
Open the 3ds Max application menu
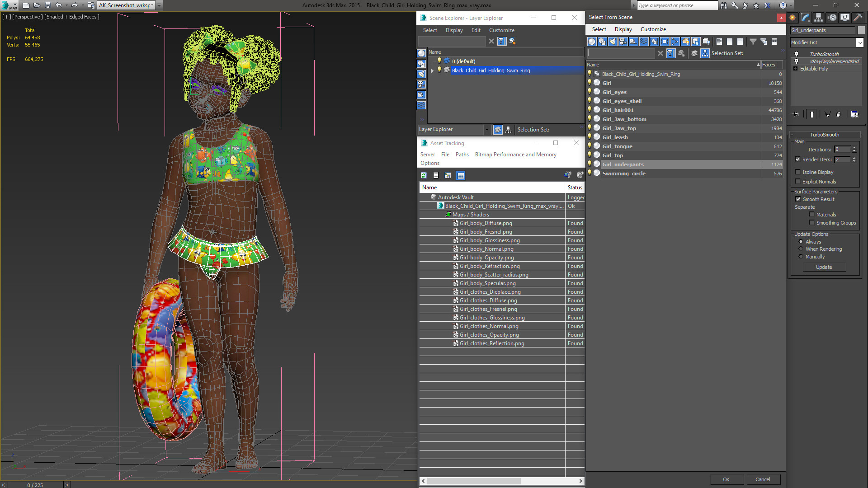point(9,5)
